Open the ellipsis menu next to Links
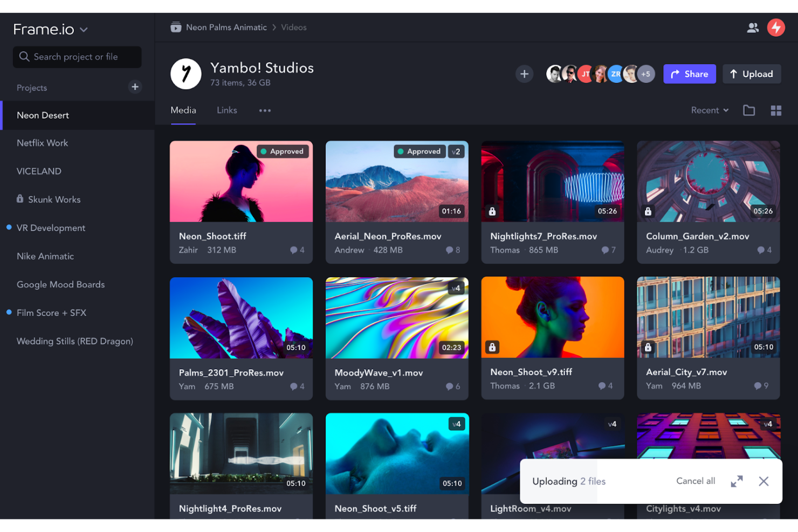This screenshot has height=532, width=798. coord(265,110)
